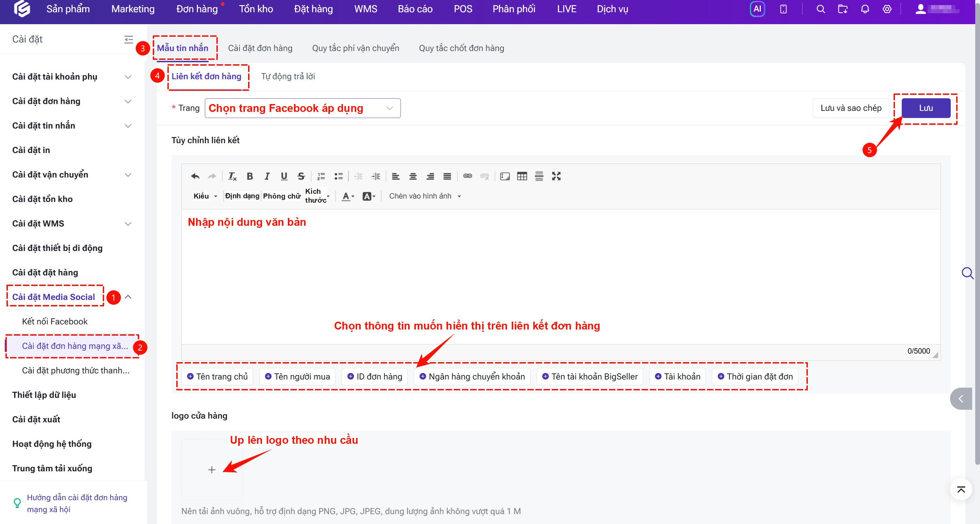Add the ID đơn hàng tag

pyautogui.click(x=375, y=376)
